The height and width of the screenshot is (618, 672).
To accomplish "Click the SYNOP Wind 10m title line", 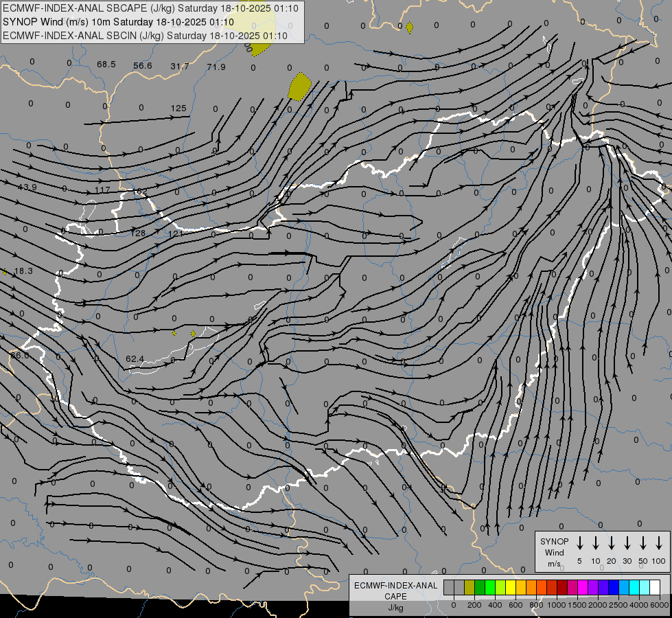I will click(x=118, y=22).
